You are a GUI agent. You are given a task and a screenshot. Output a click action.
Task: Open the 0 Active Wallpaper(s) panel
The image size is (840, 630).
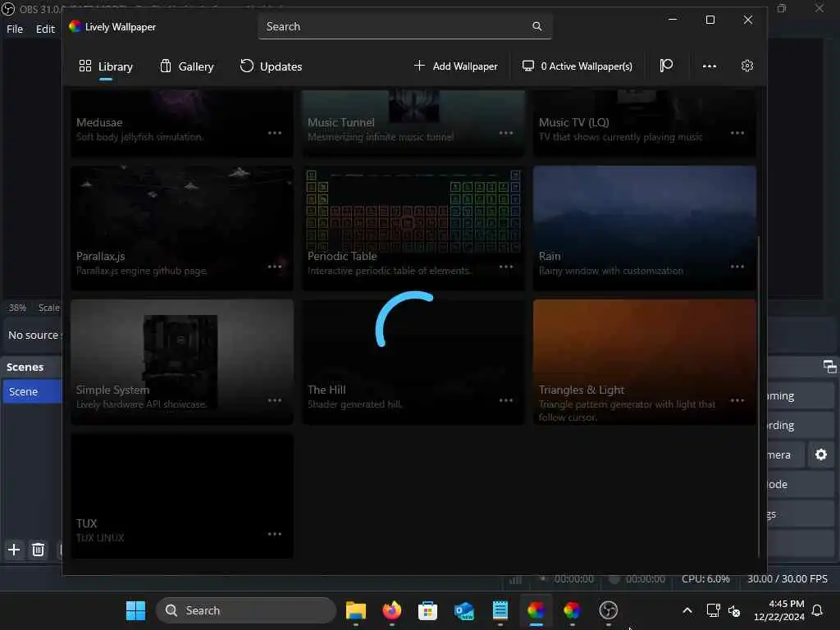click(x=577, y=66)
